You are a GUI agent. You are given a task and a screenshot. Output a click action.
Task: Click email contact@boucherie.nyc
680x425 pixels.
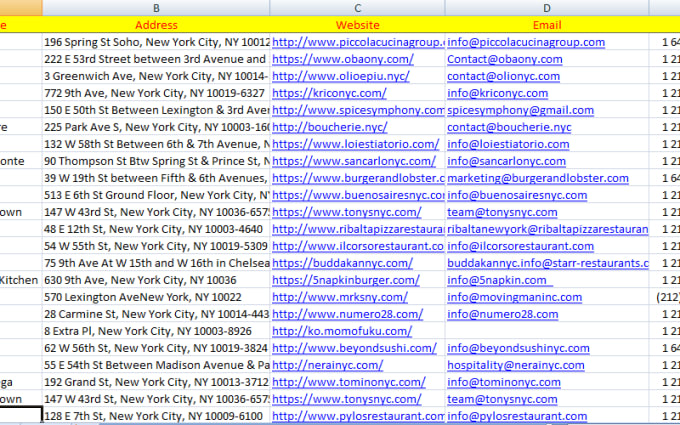pos(509,127)
